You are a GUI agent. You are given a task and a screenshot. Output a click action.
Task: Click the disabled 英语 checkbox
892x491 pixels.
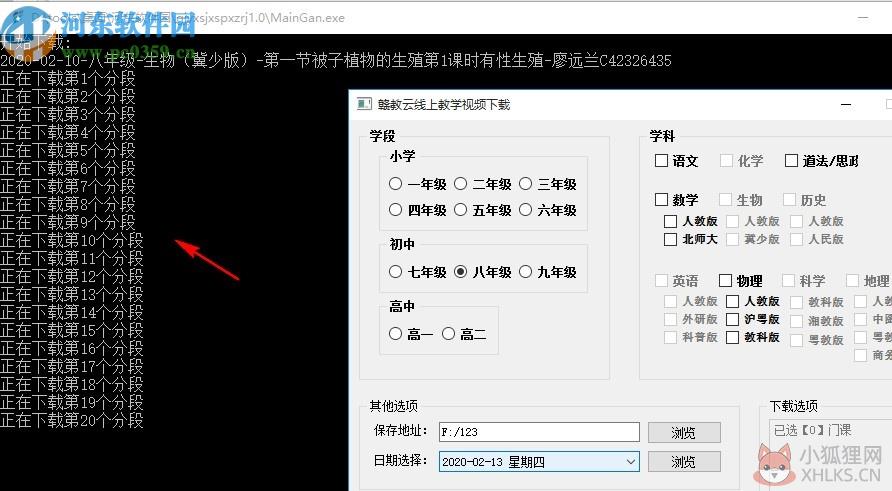pos(661,280)
